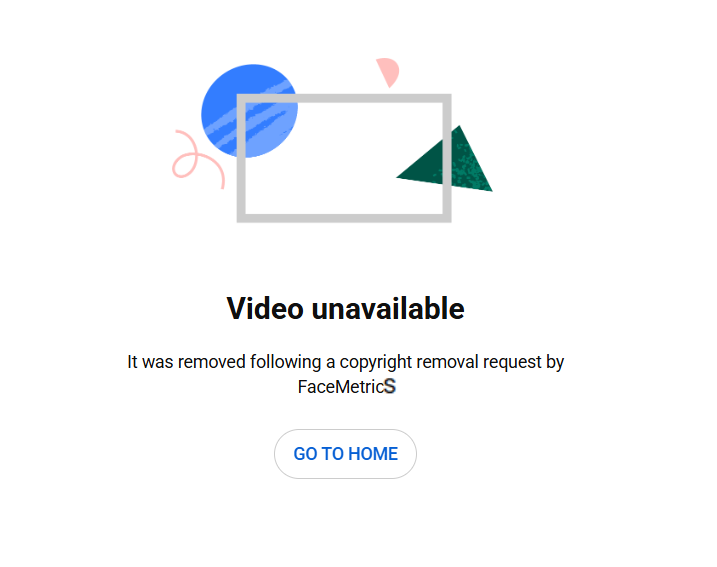Click the pink squiggle curl shape
717x567 pixels.
coord(198,159)
